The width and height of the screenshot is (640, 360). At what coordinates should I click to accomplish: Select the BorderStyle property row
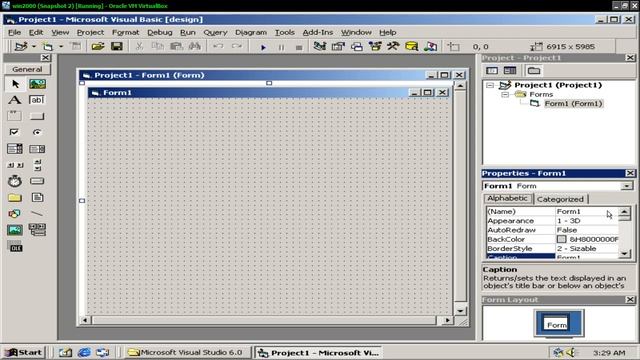tap(553, 249)
